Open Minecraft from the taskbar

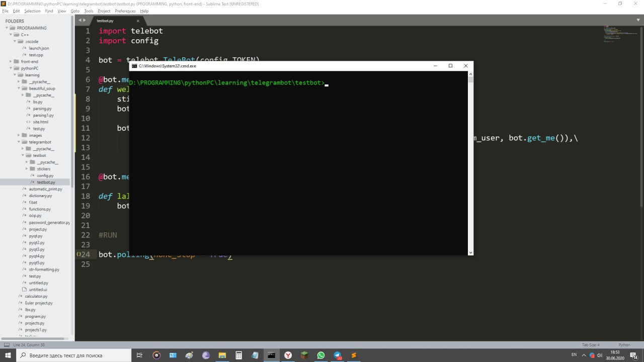304,355
